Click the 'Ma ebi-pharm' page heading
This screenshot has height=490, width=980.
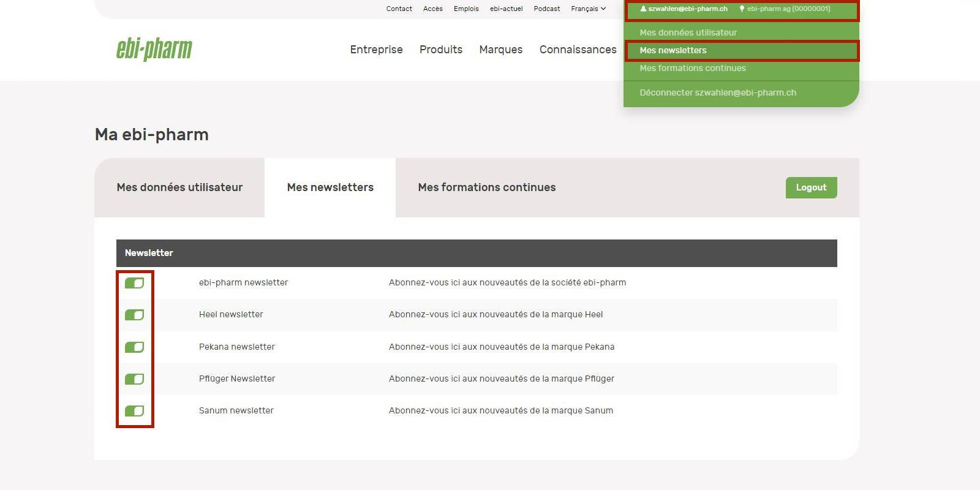coord(152,135)
